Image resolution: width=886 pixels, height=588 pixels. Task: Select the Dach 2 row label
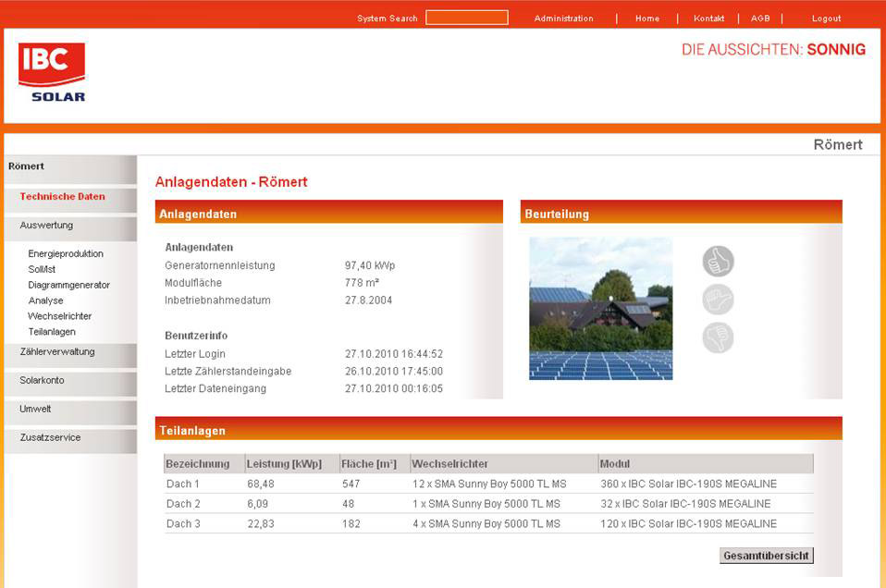[183, 504]
